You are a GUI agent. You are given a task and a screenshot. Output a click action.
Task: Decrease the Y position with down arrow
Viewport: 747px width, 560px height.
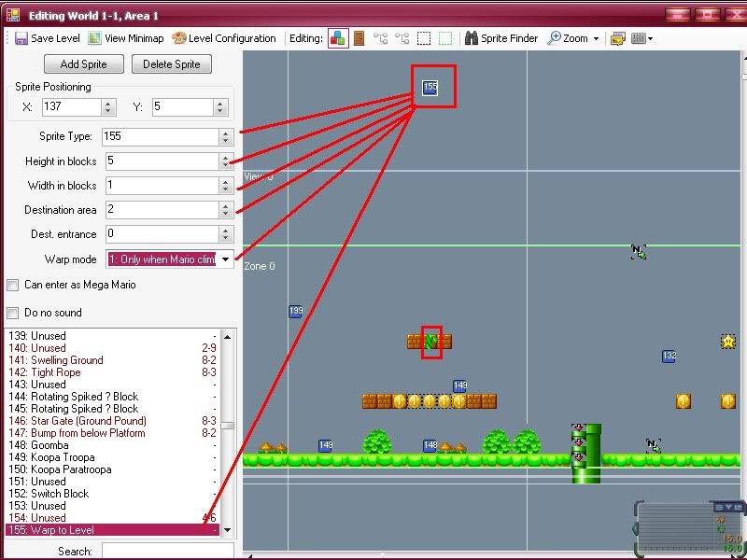click(x=220, y=111)
